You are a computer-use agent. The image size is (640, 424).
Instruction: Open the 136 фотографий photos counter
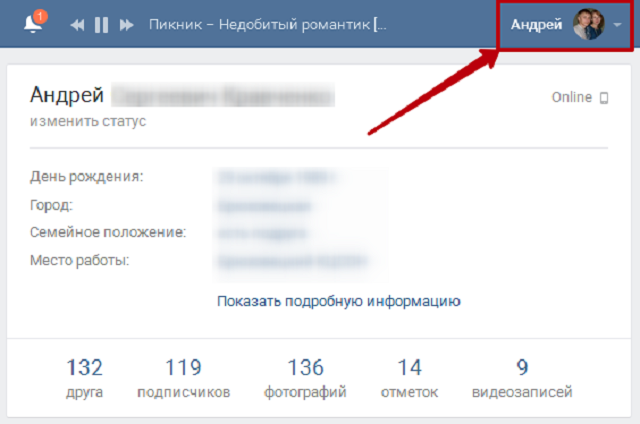pos(305,378)
